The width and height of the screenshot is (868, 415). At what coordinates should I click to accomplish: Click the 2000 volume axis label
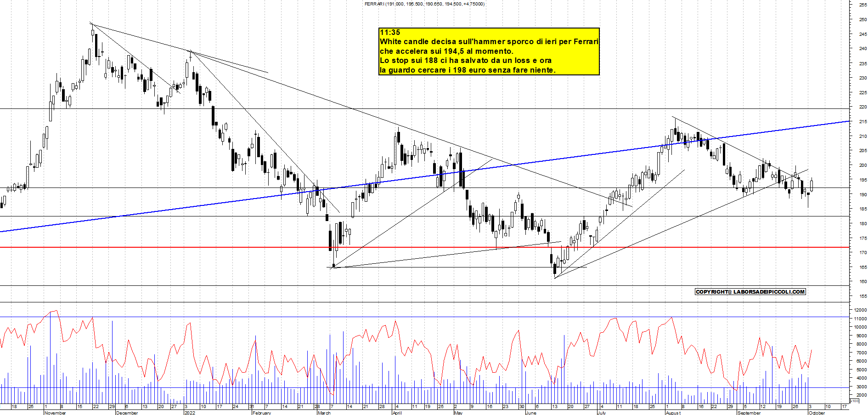coord(861,395)
